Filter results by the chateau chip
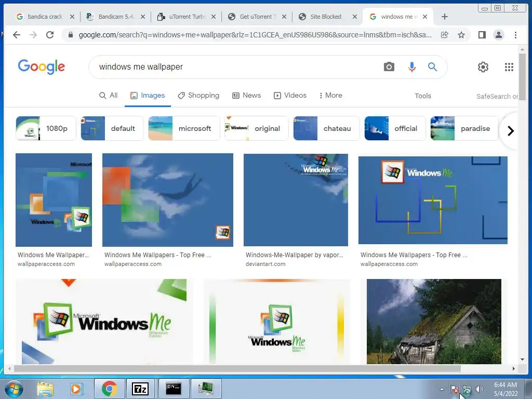This screenshot has width=532, height=399. [326, 128]
